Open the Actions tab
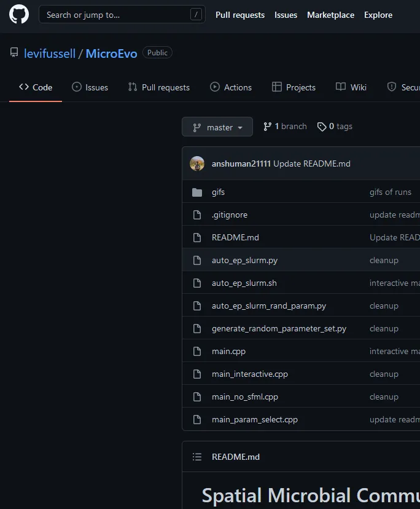This screenshot has width=420, height=509. tap(231, 87)
